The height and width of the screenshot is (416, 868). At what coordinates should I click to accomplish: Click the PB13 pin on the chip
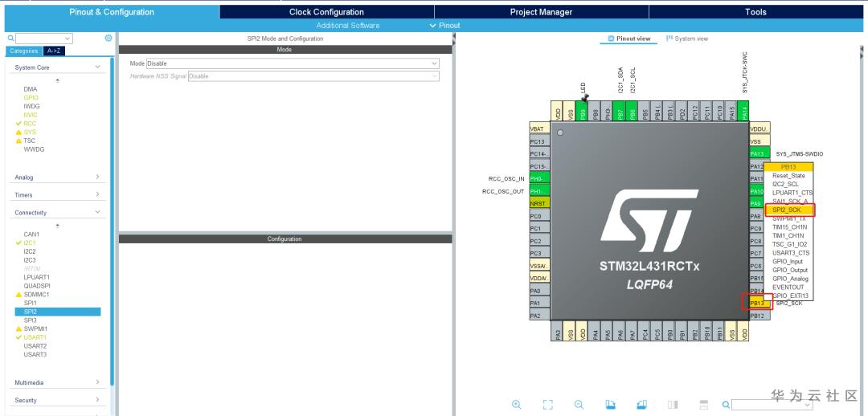coord(759,303)
